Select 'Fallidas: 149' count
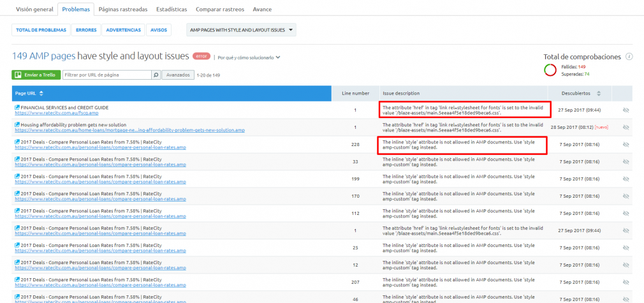644x303 pixels. (573, 66)
